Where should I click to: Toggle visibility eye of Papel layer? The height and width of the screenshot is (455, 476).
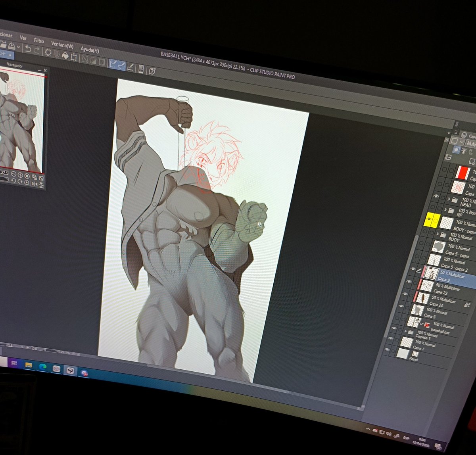coord(388,349)
